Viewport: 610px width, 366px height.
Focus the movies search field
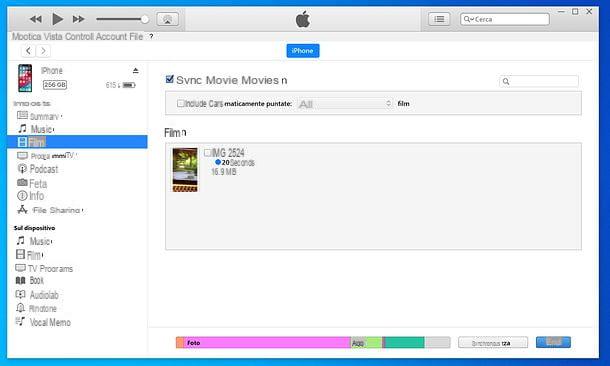coord(539,81)
